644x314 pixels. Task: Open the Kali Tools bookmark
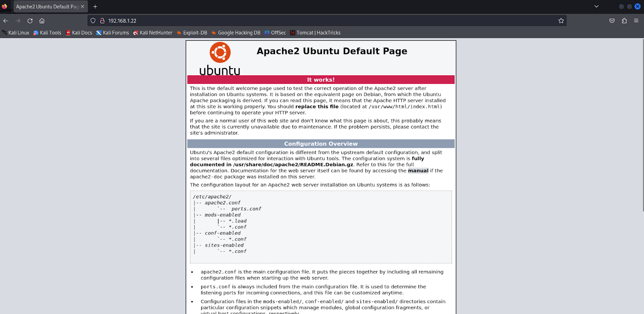[47, 33]
